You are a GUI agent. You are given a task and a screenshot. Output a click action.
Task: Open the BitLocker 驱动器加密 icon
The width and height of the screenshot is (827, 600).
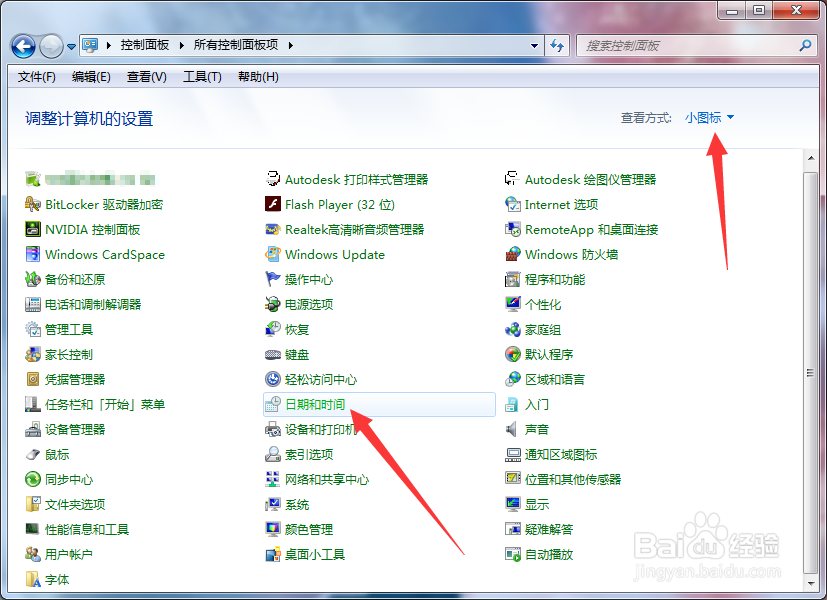[x=33, y=205]
